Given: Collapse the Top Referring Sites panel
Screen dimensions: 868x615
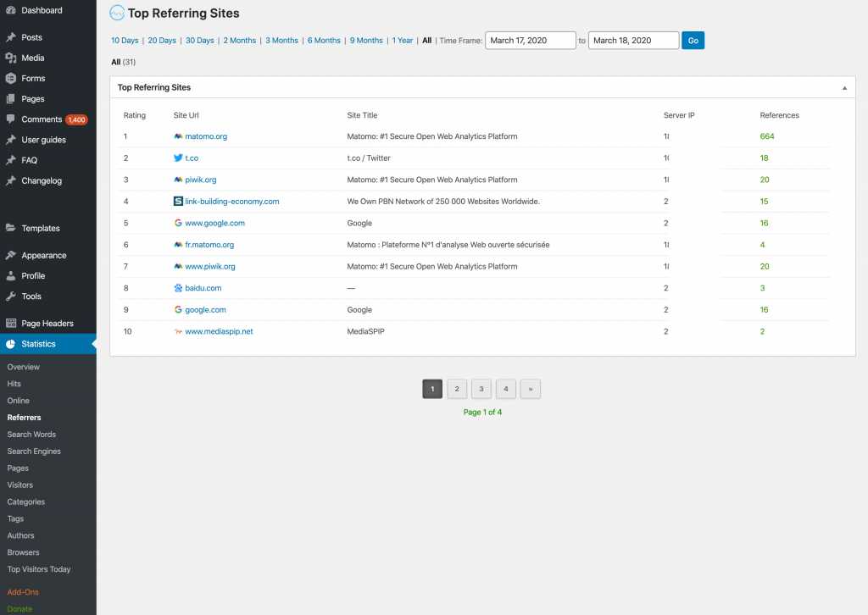Looking at the screenshot, I should pos(844,88).
